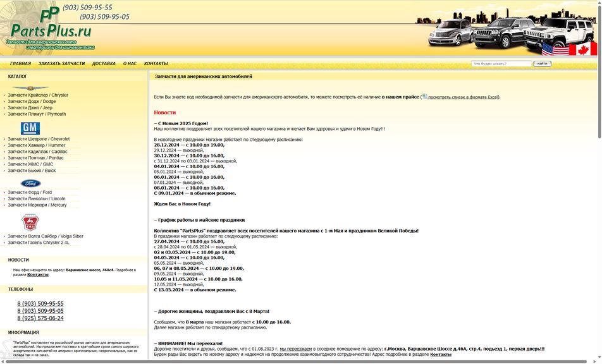This screenshot has width=602, height=364.
Task: Open the ГЛАВНАЯ menu item
Action: 20,64
